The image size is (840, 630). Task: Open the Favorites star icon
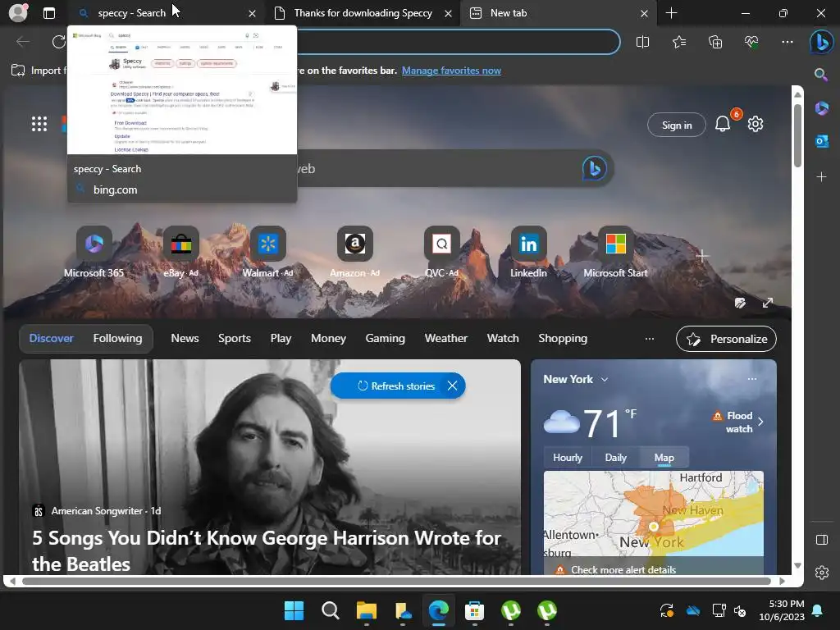678,42
